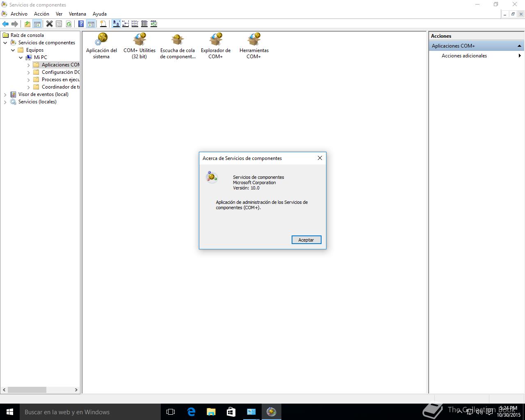This screenshot has width=525, height=420.
Task: Click Component Services icon on taskbar
Action: (x=271, y=412)
